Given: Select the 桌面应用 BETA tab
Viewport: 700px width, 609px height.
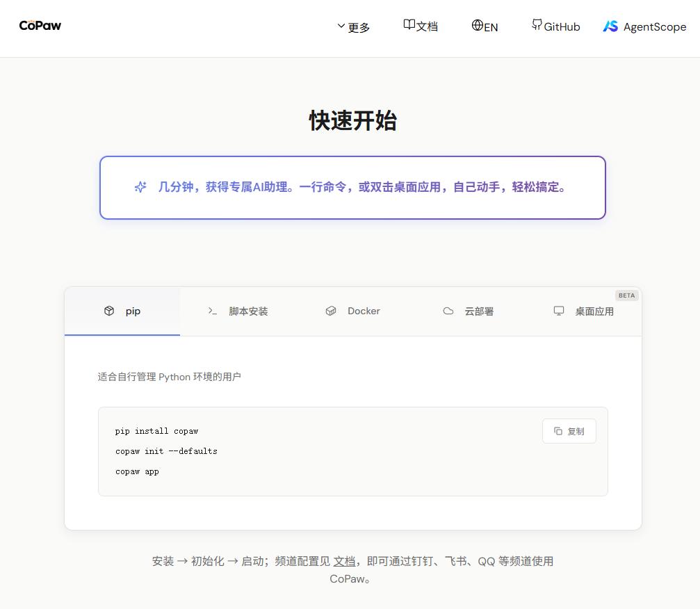Looking at the screenshot, I should (585, 311).
